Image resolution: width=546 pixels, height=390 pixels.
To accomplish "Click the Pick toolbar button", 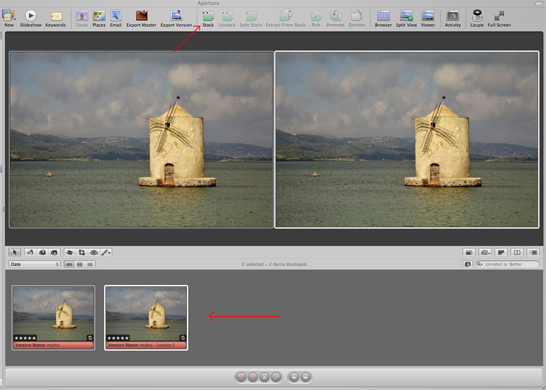I will [x=316, y=18].
